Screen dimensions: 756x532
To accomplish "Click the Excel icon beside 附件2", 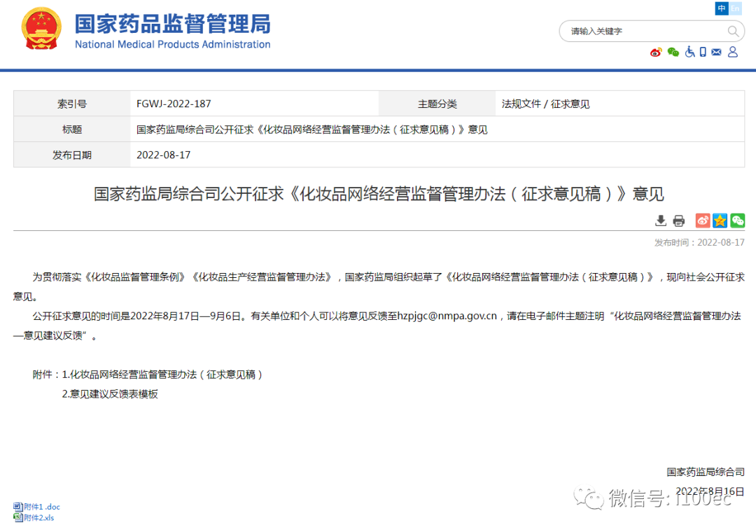I will pos(17,518).
